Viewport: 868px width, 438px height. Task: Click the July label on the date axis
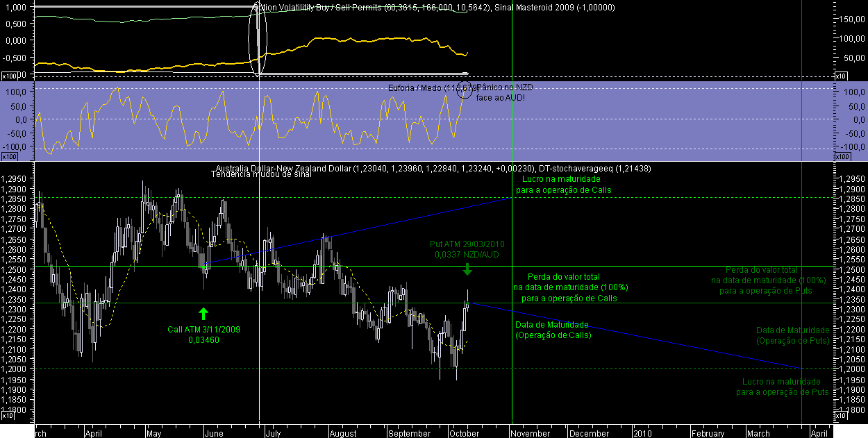tap(272, 433)
